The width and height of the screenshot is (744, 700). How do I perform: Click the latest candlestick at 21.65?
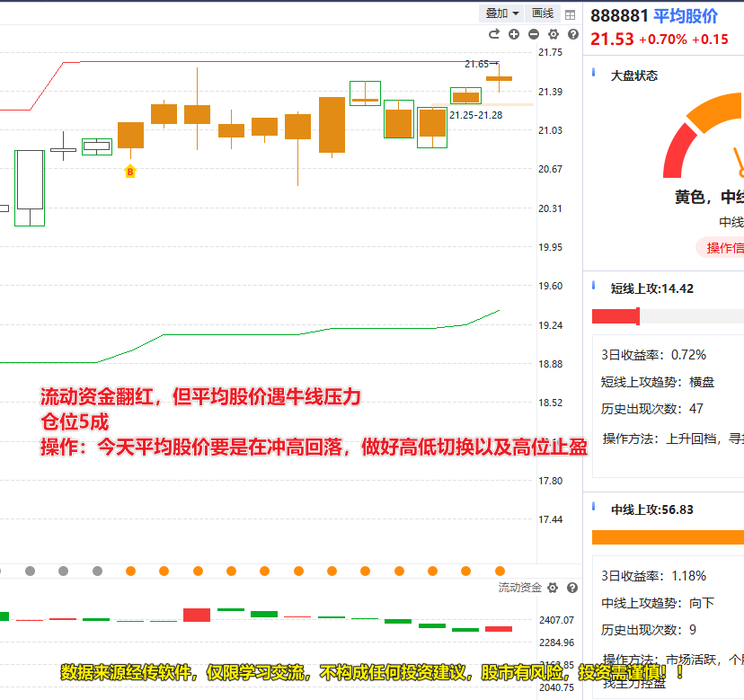pos(499,78)
